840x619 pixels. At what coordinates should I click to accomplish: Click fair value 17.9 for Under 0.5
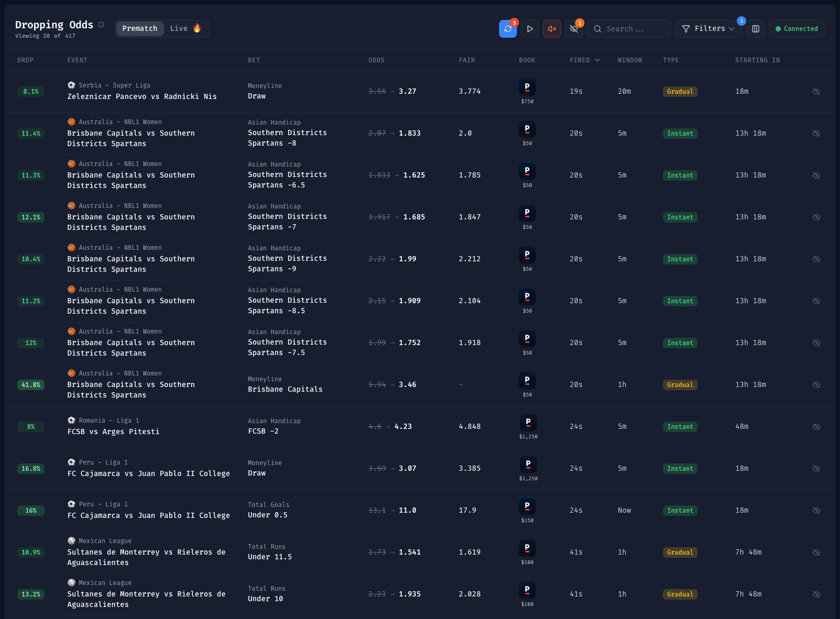468,511
